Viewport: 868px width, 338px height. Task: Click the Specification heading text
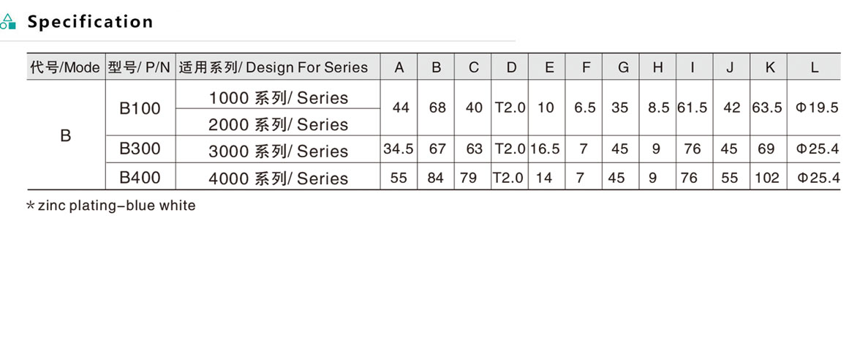click(90, 22)
